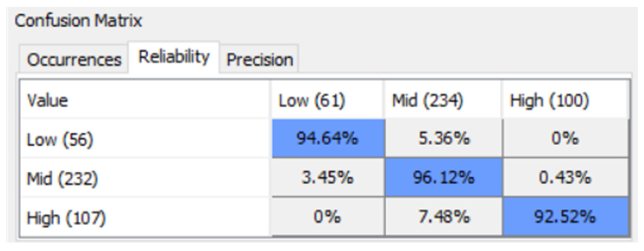Open the Precision tab

[x=259, y=59]
